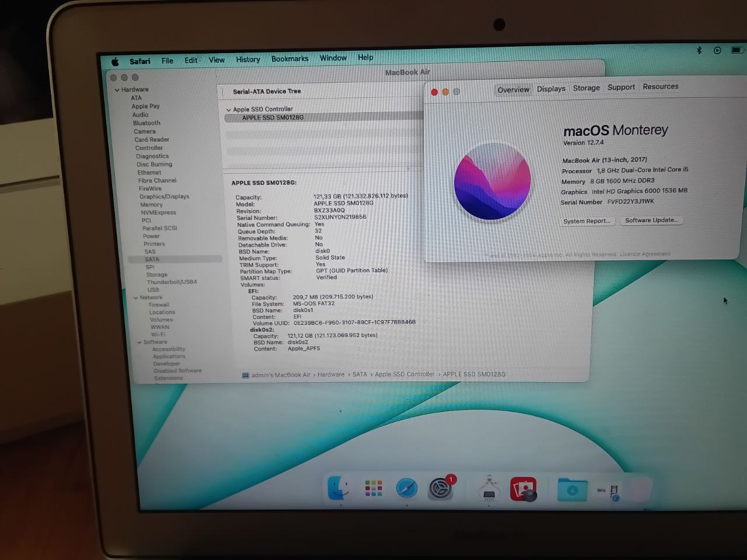Select Memory in the sidebar
Image resolution: width=747 pixels, height=560 pixels.
click(151, 205)
